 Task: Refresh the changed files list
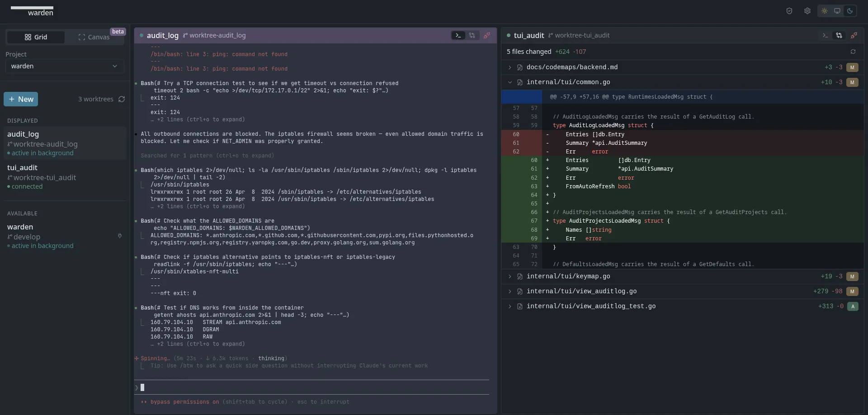tap(853, 52)
